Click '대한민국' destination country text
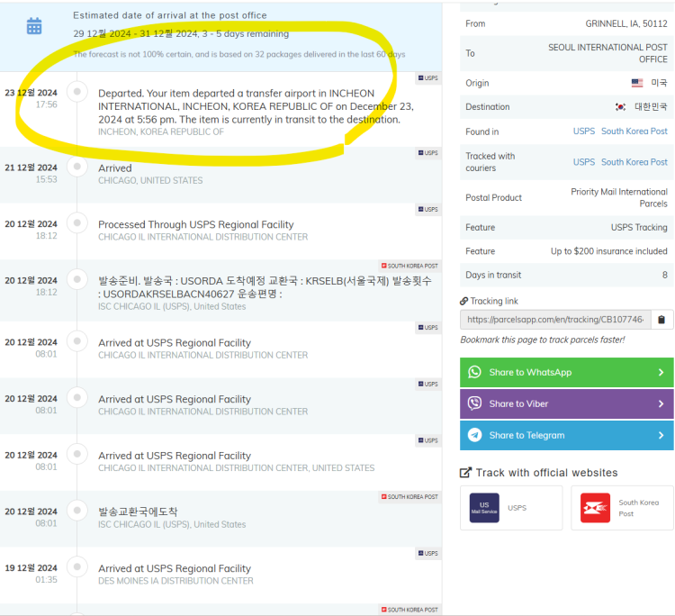The width and height of the screenshot is (675, 616). (651, 107)
